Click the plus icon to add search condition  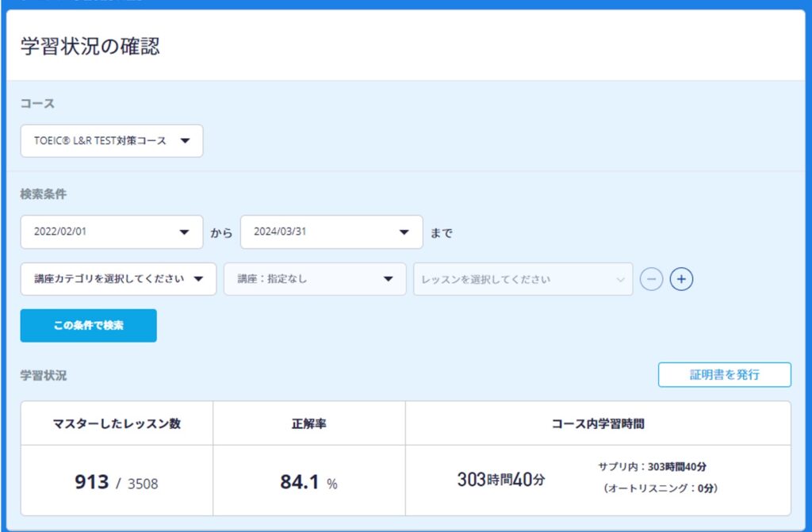pos(681,280)
